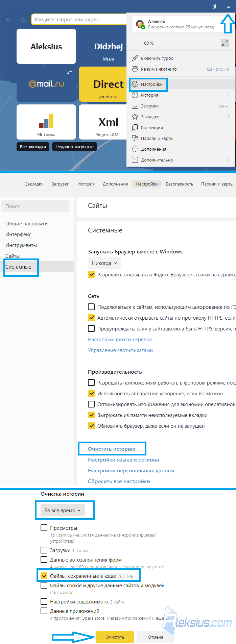This screenshot has width=236, height=644.
Task: Click the Add-ons puzzle icon
Action: click(135, 149)
